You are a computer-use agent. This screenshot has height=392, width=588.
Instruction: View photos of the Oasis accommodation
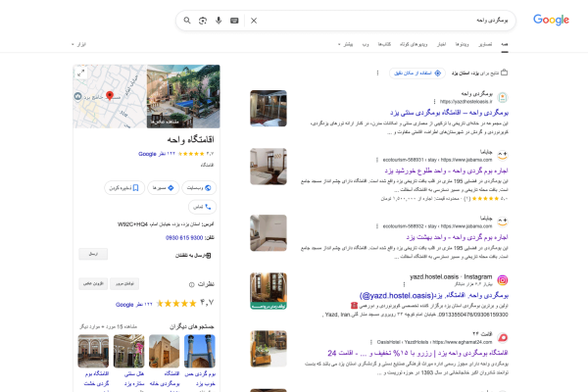point(183,96)
